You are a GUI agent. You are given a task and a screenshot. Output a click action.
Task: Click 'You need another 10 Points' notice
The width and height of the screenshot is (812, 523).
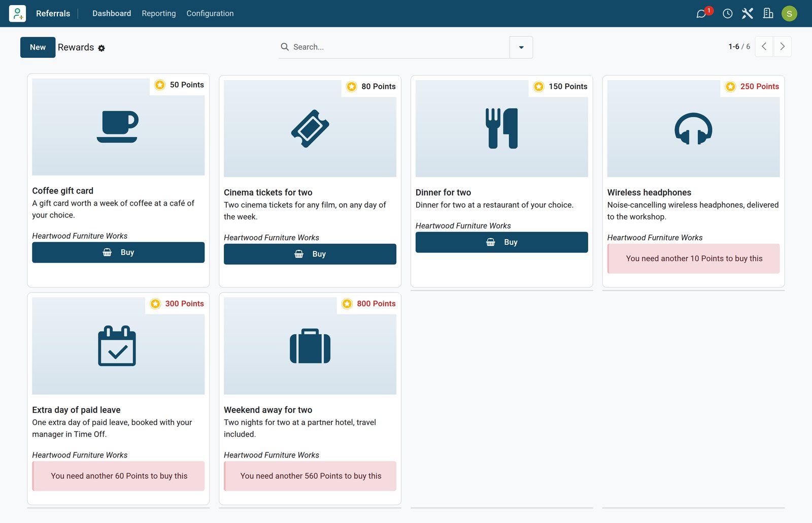tap(694, 258)
